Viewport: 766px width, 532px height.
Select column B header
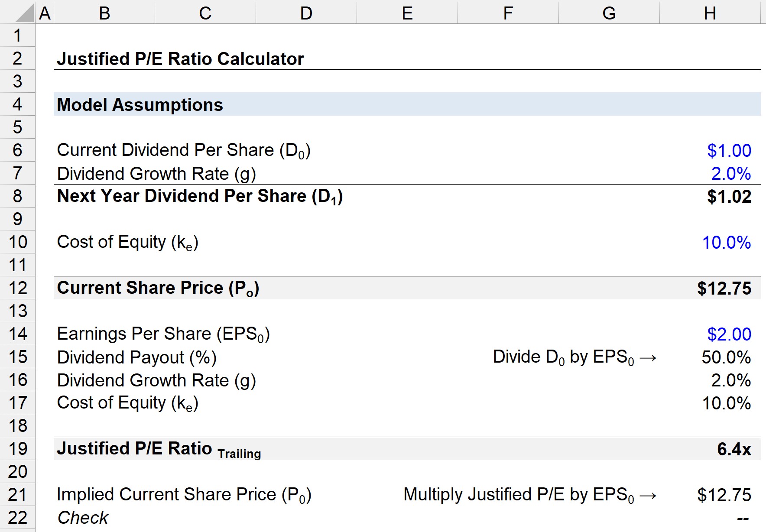[104, 12]
